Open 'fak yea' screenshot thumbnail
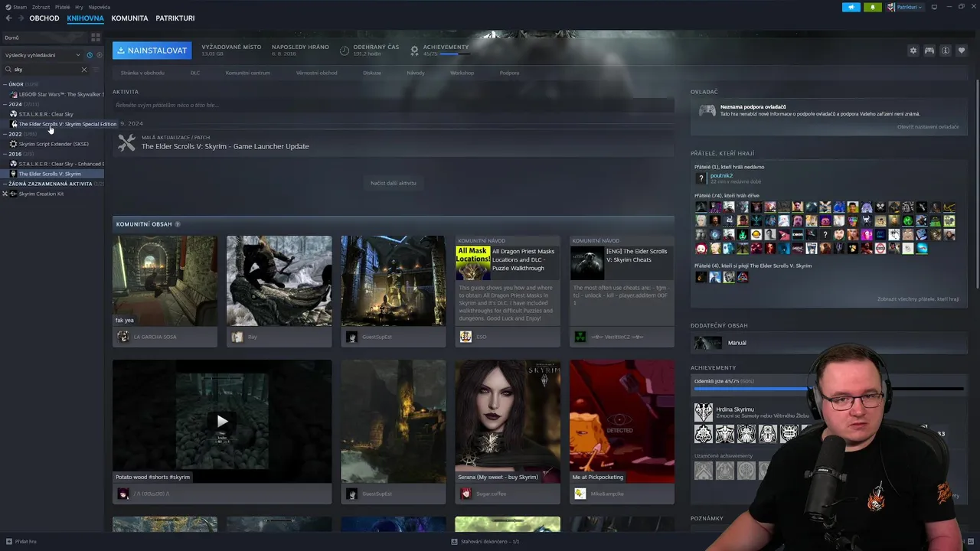Image resolution: width=980 pixels, height=551 pixels. click(x=165, y=281)
